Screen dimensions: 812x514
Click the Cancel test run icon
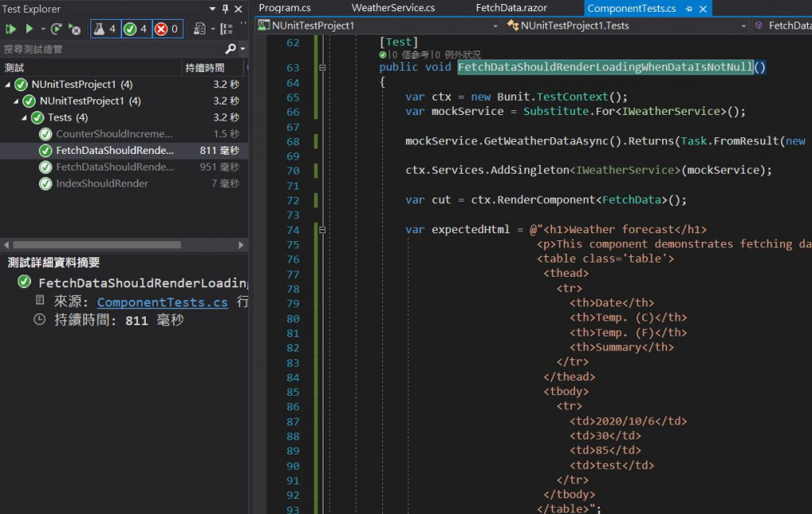[75, 29]
